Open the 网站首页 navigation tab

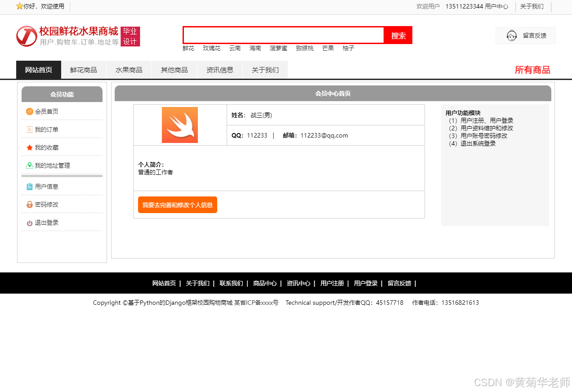(39, 70)
